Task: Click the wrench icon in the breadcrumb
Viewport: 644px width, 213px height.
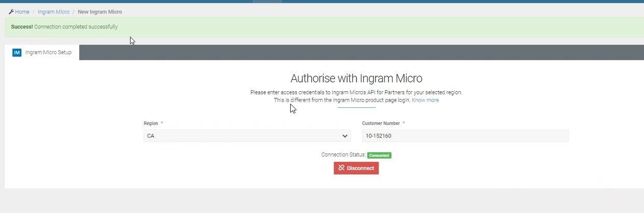Action: [x=11, y=11]
